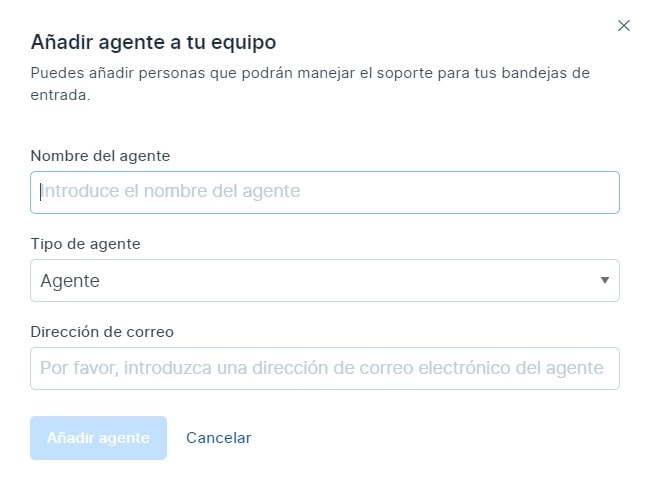Click the "Nombre del agente" label
Image resolution: width=650 pixels, height=495 pixels.
pyautogui.click(x=100, y=156)
